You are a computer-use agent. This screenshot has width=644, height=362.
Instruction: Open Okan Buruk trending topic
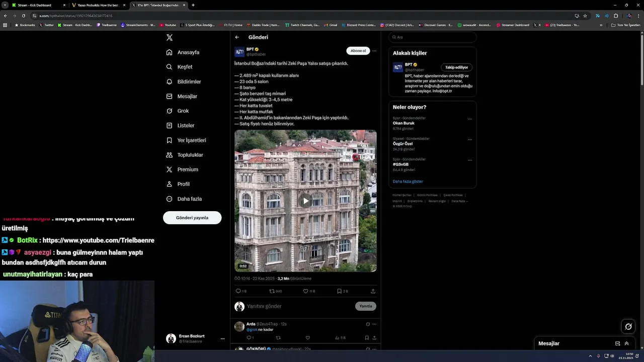pyautogui.click(x=404, y=123)
